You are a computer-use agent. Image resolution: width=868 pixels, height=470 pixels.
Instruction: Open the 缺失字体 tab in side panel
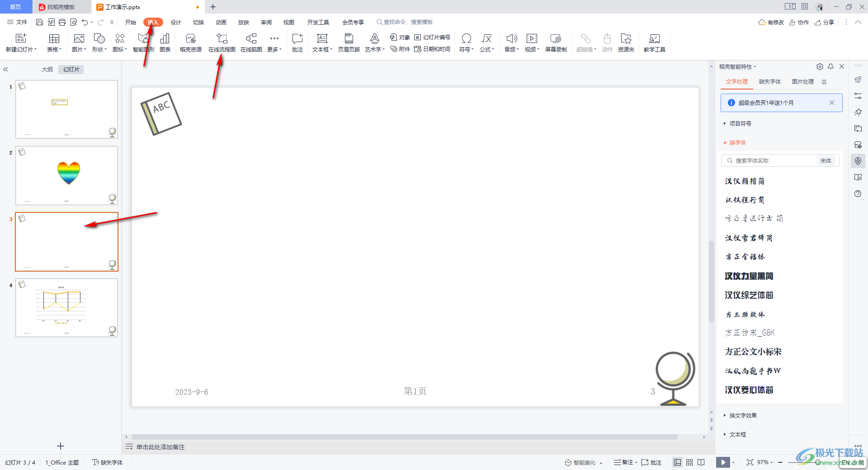click(770, 82)
